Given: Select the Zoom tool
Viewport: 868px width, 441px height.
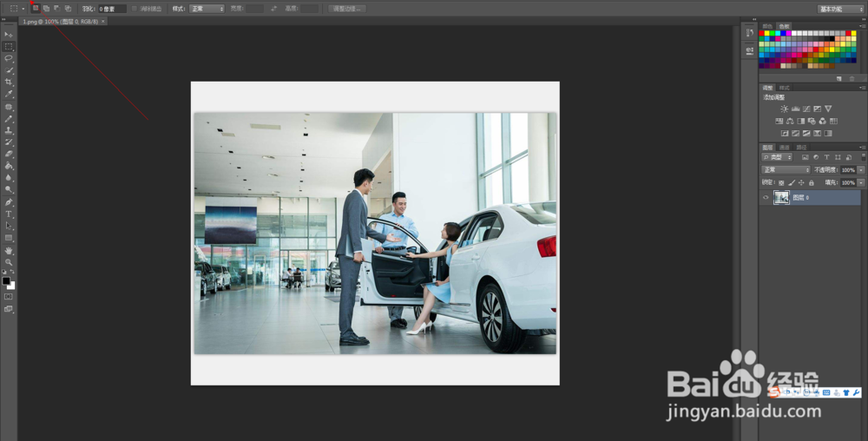Looking at the screenshot, I should (9, 262).
